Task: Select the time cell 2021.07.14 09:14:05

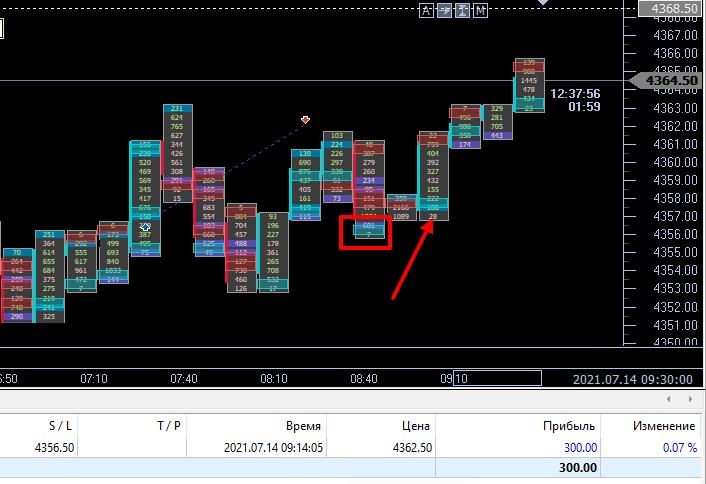Action: tap(273, 448)
